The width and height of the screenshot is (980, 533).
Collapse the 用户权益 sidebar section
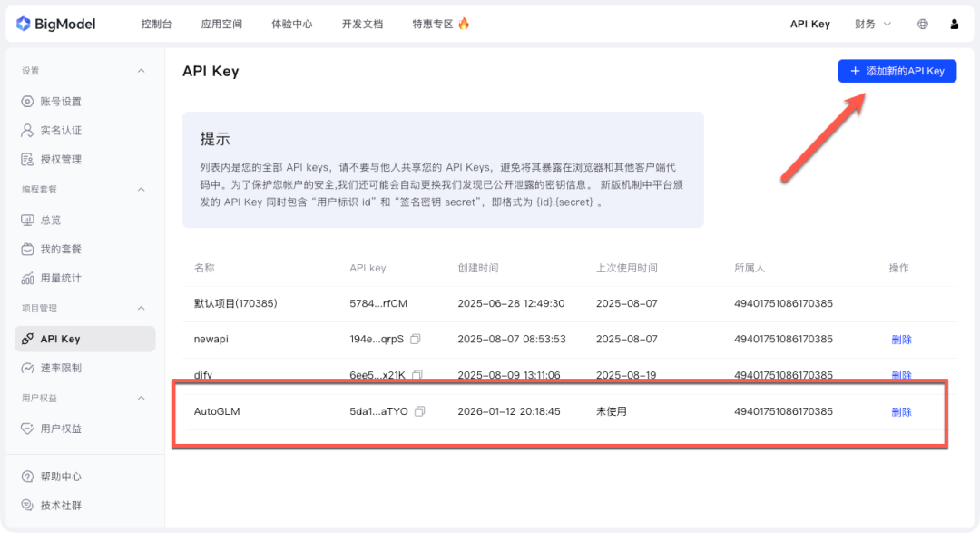[141, 398]
